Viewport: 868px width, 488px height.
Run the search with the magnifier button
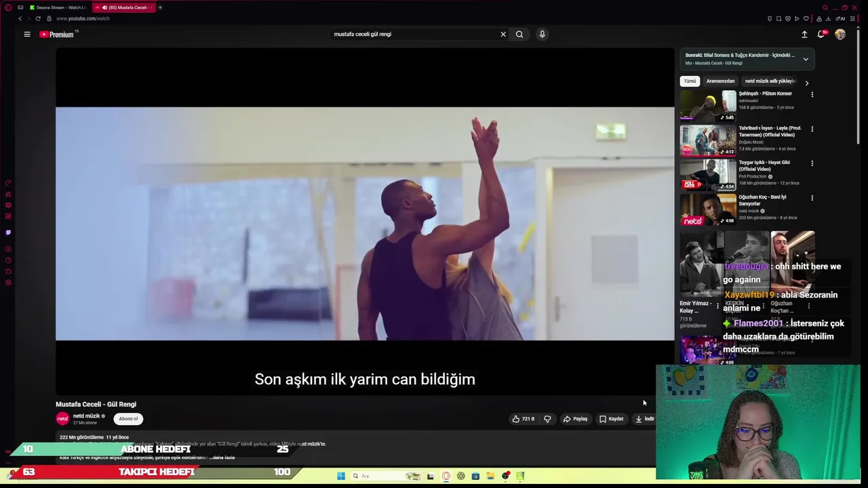click(519, 34)
